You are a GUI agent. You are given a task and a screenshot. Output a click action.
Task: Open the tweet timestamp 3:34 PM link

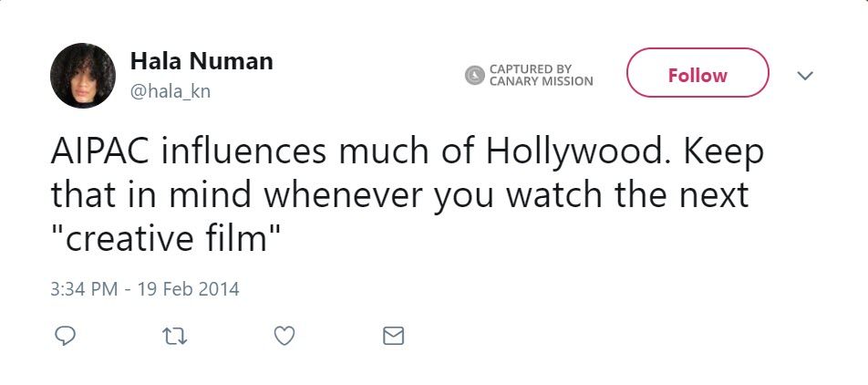pos(85,289)
